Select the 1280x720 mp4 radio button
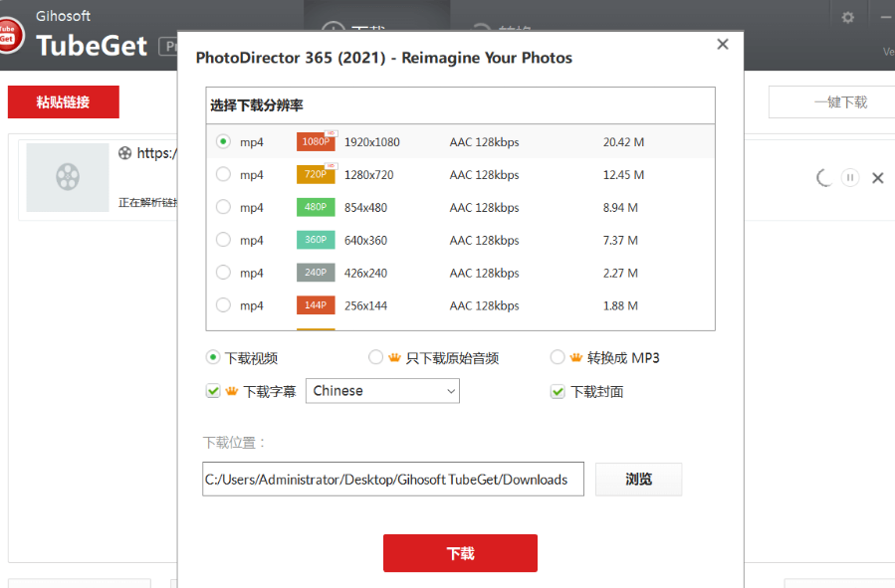This screenshot has width=895, height=588. coord(223,174)
